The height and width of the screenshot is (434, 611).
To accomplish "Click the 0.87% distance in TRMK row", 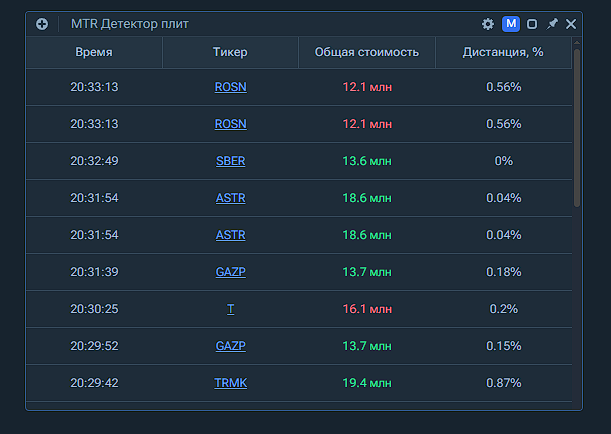I will coord(503,383).
